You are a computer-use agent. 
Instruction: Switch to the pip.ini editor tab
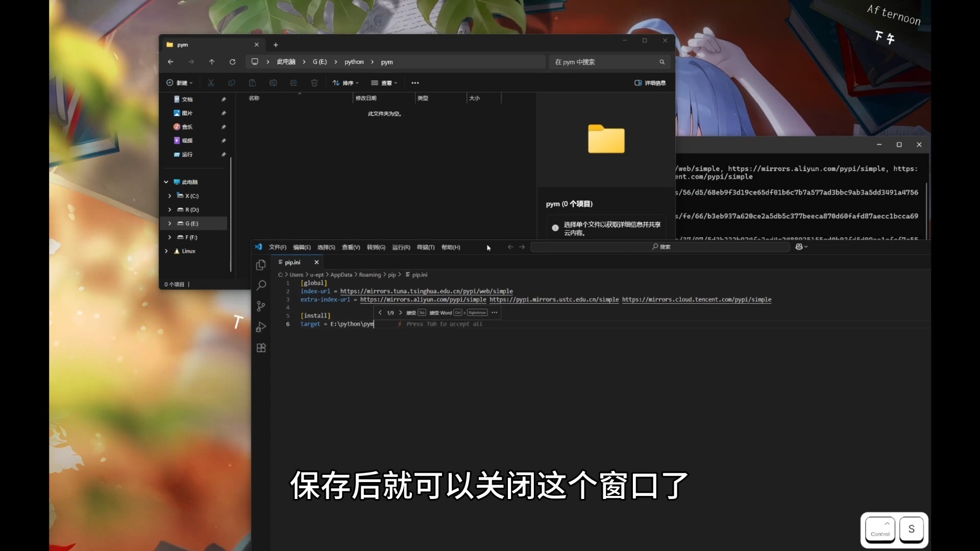(293, 262)
